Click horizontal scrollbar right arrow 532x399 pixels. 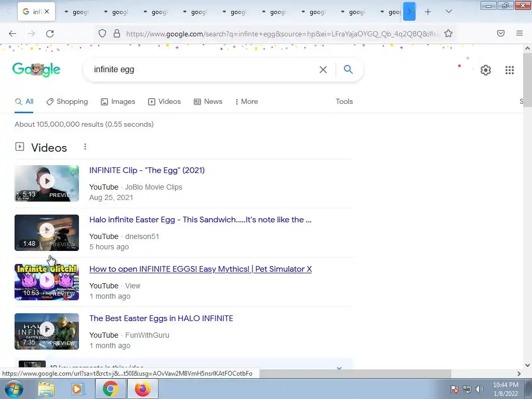(x=519, y=374)
